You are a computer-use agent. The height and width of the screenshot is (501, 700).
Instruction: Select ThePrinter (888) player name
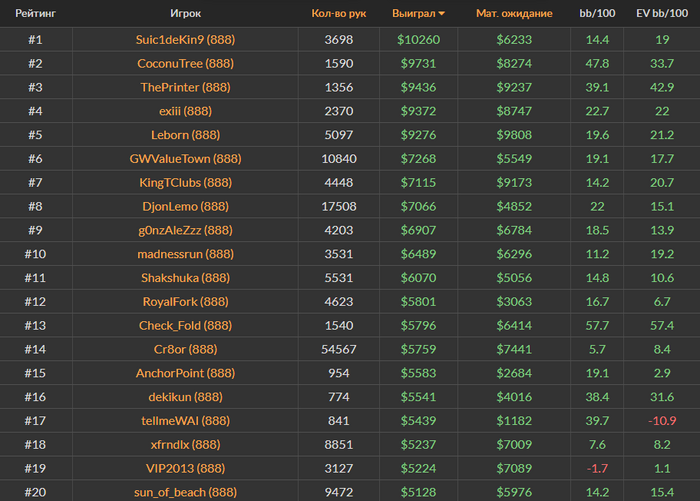(185, 87)
